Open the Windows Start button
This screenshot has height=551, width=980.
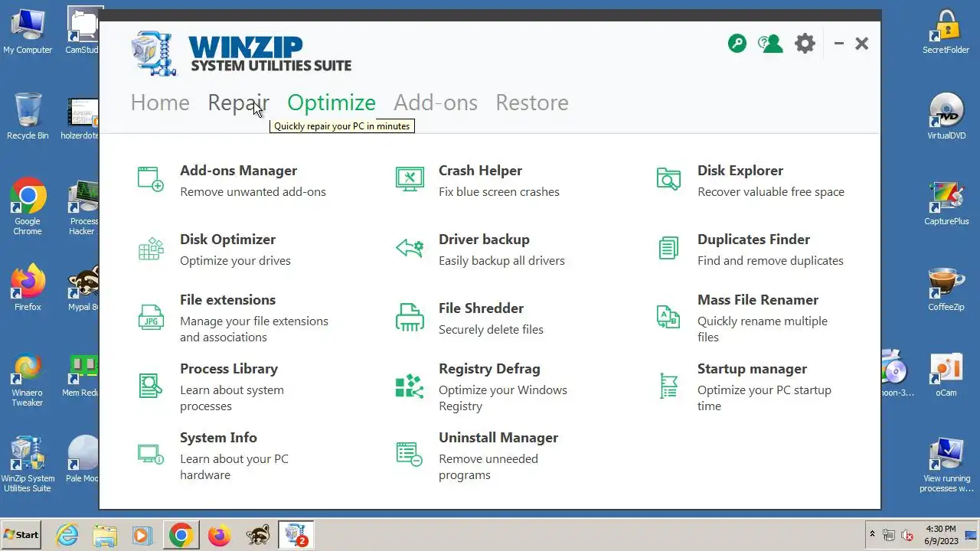(x=21, y=535)
